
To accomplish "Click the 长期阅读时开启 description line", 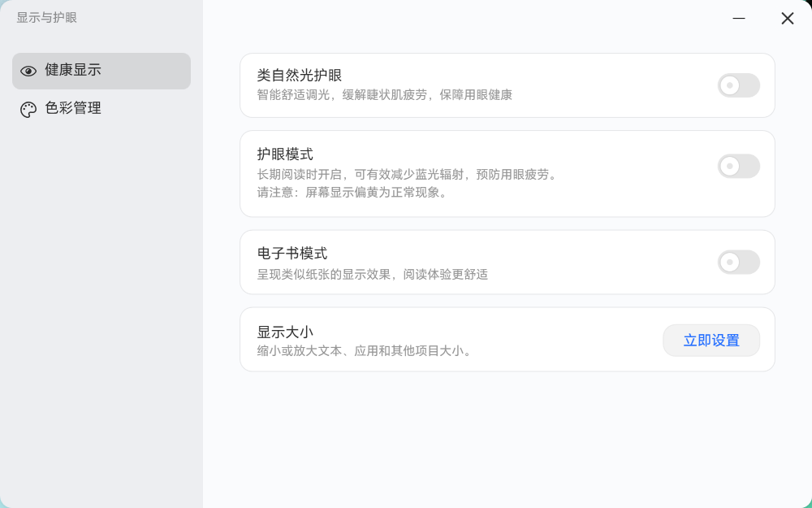I will [408, 175].
